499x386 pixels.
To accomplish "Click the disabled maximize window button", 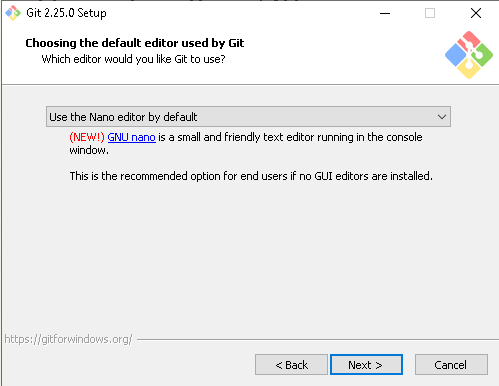I will click(430, 13).
